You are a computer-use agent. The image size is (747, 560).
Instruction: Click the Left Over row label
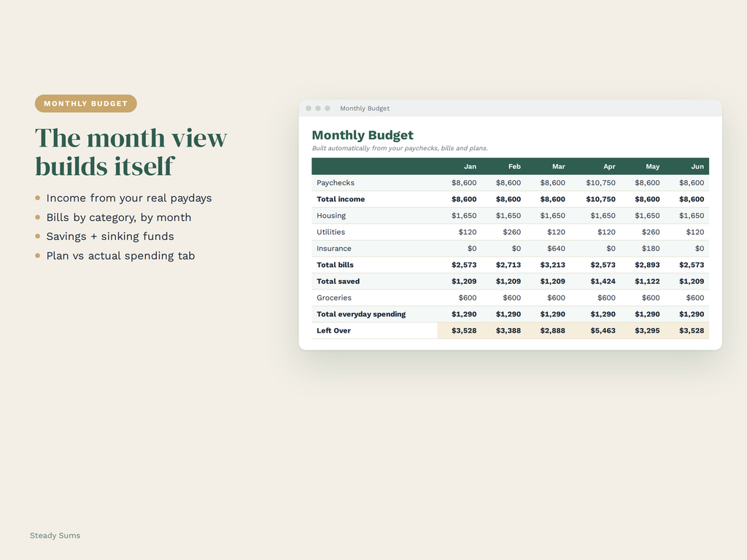pos(333,330)
